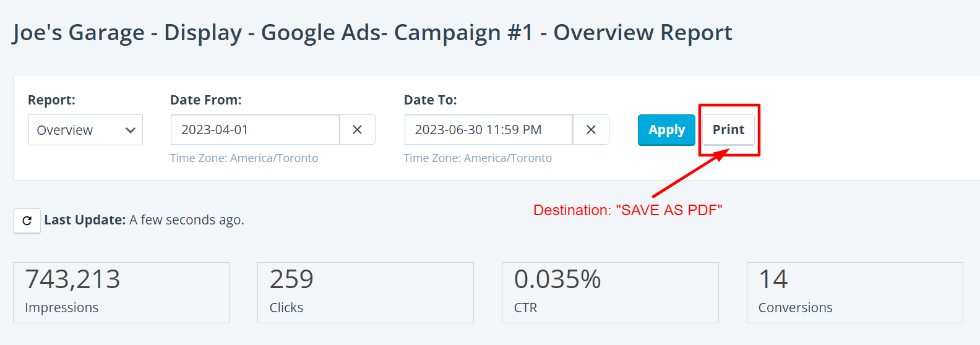Select the 743,213 Impressions card
This screenshot has height=345, width=980.
pyautogui.click(x=121, y=292)
